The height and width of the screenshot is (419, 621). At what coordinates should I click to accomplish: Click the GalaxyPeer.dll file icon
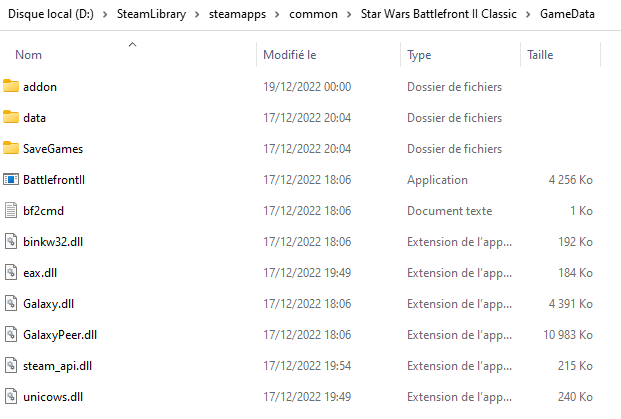click(11, 335)
